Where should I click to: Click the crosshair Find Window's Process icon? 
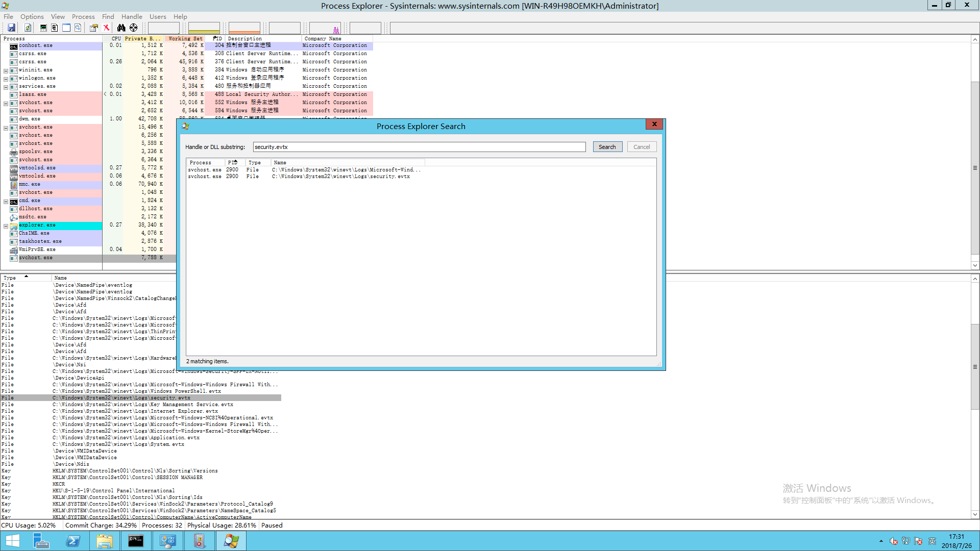[134, 28]
